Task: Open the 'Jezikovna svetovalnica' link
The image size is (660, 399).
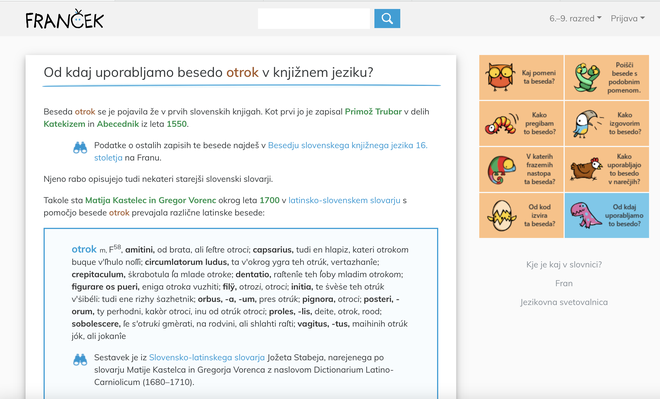Action: (x=564, y=302)
